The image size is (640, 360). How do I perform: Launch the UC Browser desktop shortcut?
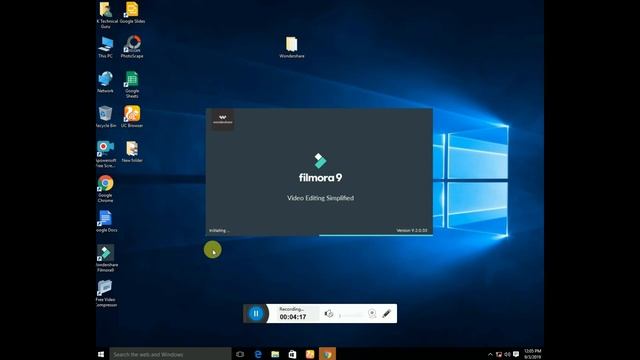[x=132, y=117]
